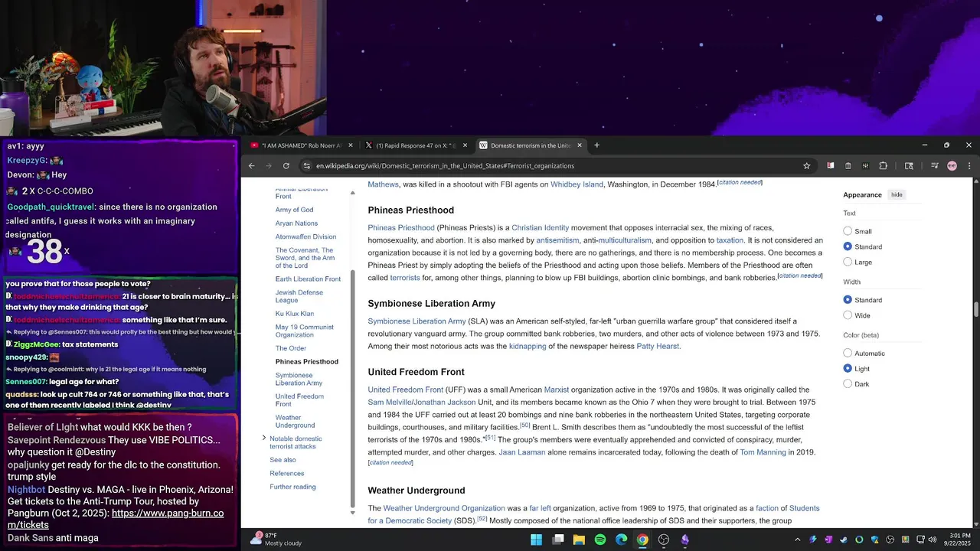Select Dark color mode
Viewport: 980px width, 551px height.
848,384
